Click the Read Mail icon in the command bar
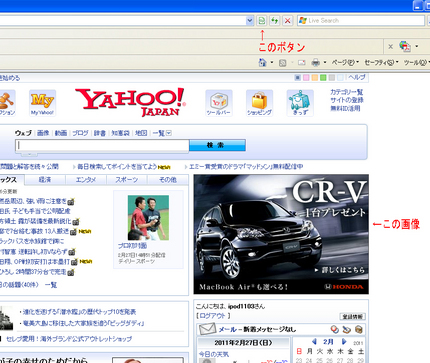Image resolution: width=430 pixels, height=363 pixels. pyautogui.click(x=301, y=62)
